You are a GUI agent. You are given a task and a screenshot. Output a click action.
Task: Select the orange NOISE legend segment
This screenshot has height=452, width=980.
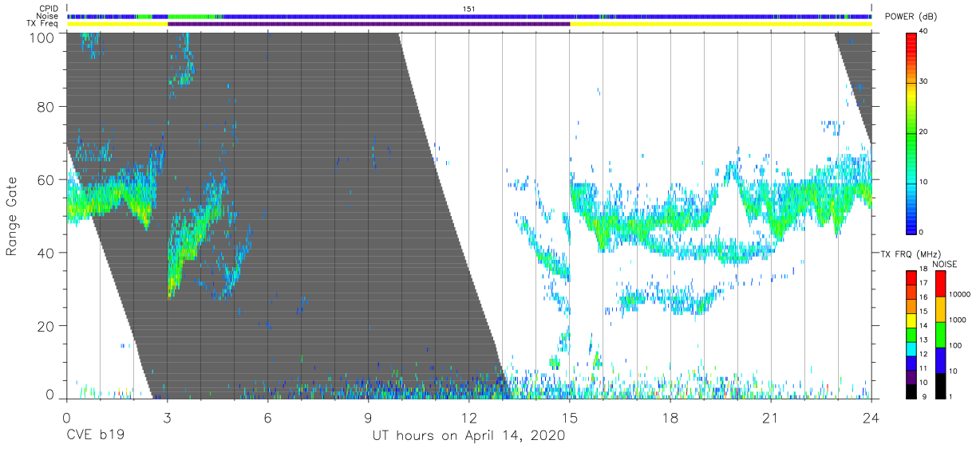940,309
